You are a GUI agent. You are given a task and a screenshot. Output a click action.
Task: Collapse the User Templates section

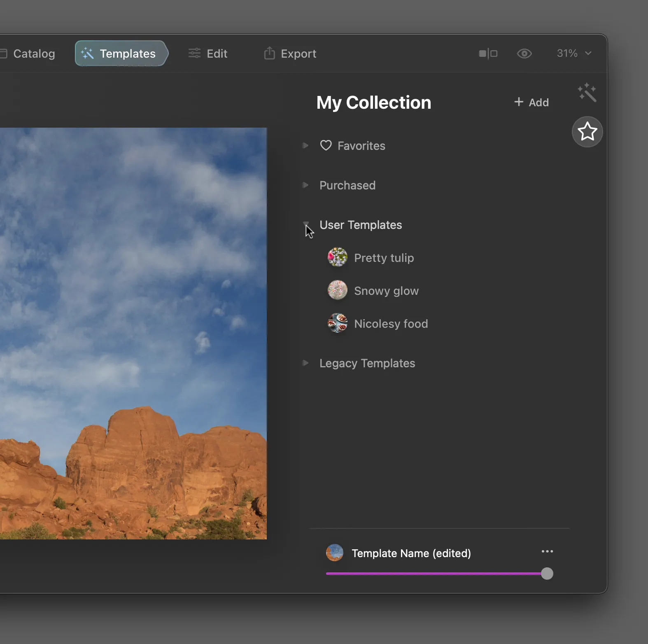[x=306, y=224]
